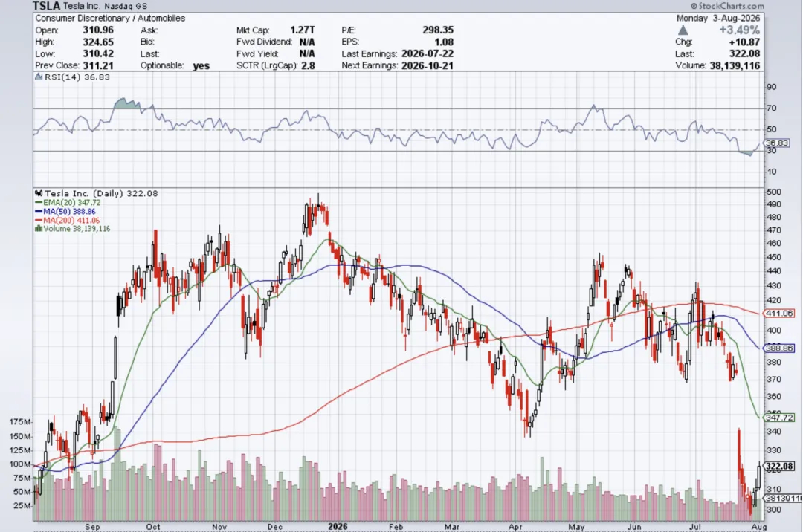
Task: Click the RSI(14) 36.83 panel label
Action: point(77,77)
